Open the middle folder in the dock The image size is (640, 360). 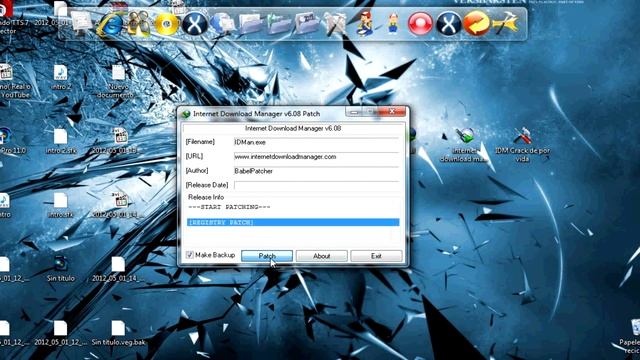(x=279, y=24)
